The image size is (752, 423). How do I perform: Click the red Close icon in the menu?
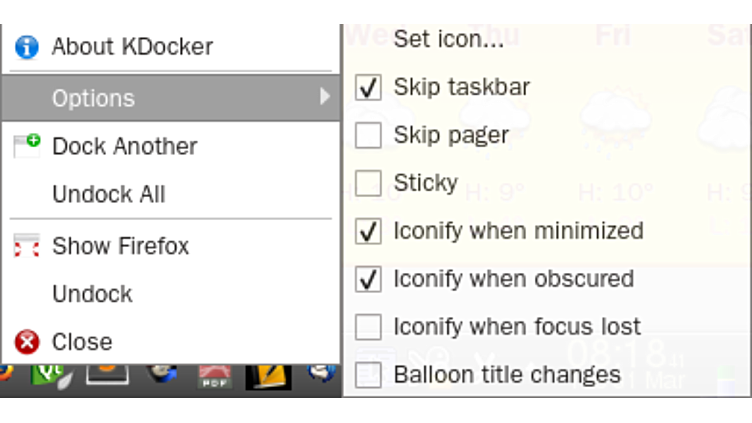(26, 342)
